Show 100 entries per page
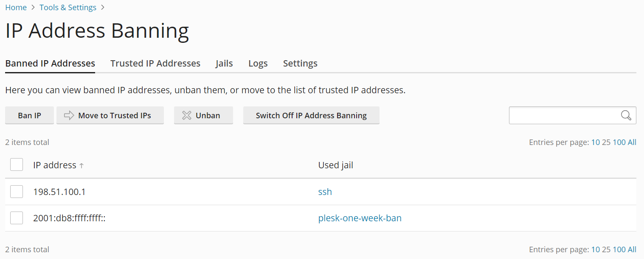644x259 pixels. pos(619,142)
